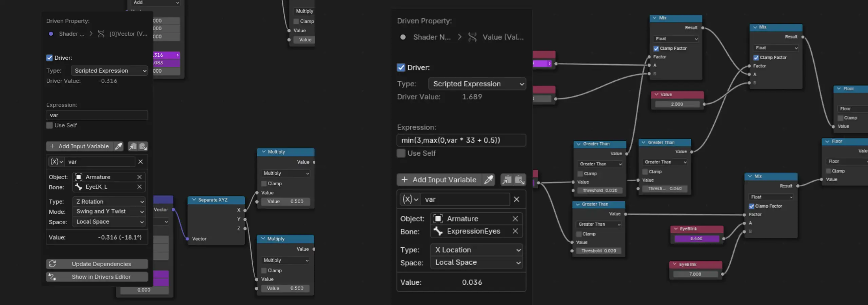
Task: Click eyedropper icon in right driver panel
Action: point(489,180)
